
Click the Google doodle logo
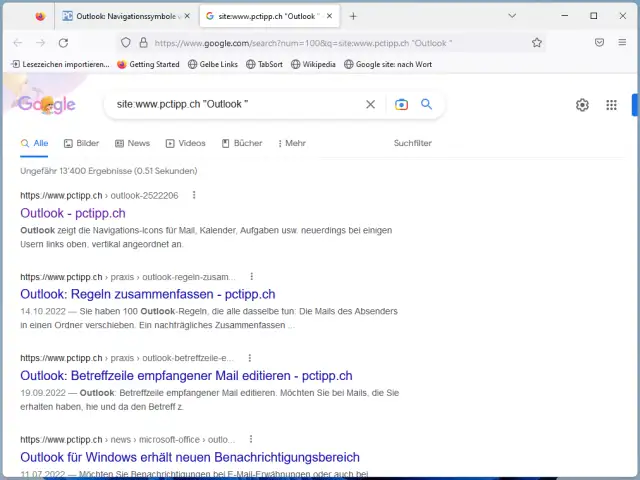[x=46, y=104]
